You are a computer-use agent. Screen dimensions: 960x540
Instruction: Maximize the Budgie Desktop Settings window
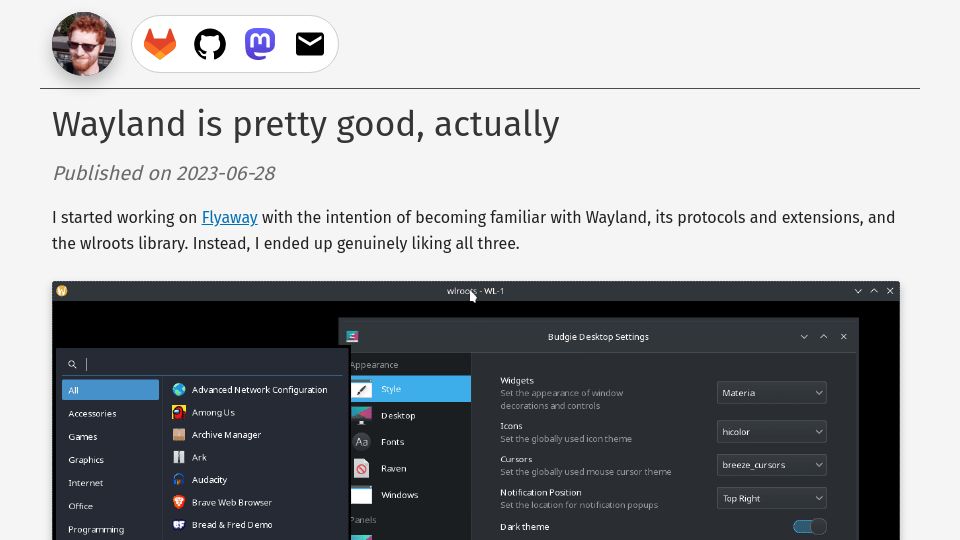[x=823, y=337]
